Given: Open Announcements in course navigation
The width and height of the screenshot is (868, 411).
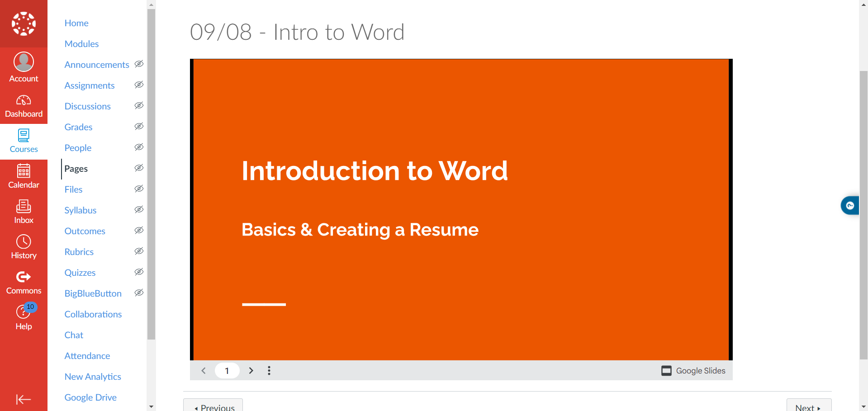Looking at the screenshot, I should [x=97, y=65].
